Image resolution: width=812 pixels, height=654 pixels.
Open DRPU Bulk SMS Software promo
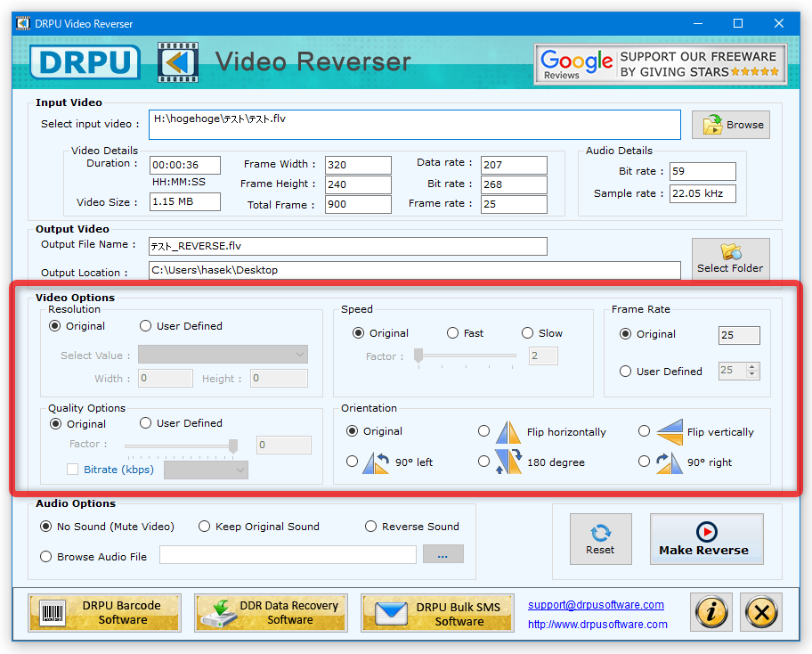click(437, 613)
